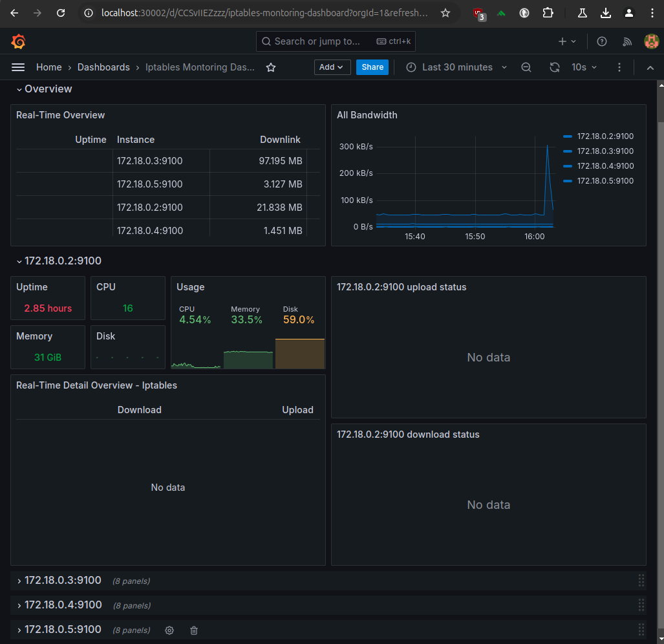664x644 pixels.
Task: Click the site information icon in address bar
Action: point(89,13)
